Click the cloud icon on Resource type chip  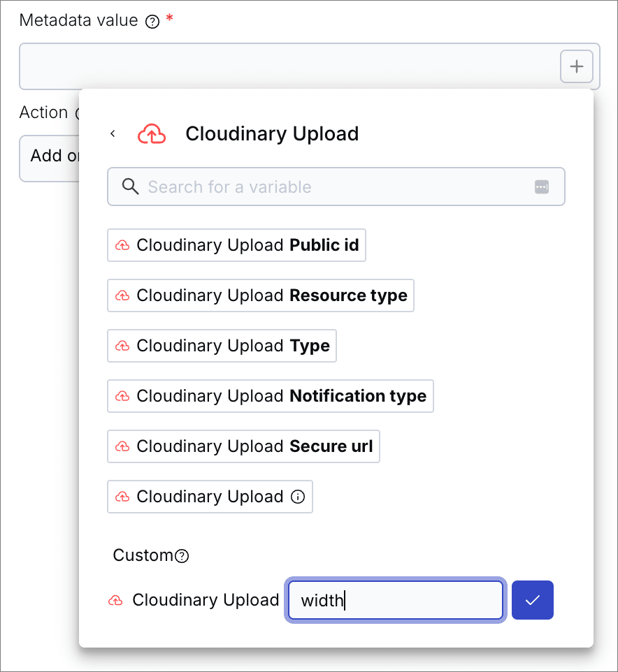[x=122, y=295]
